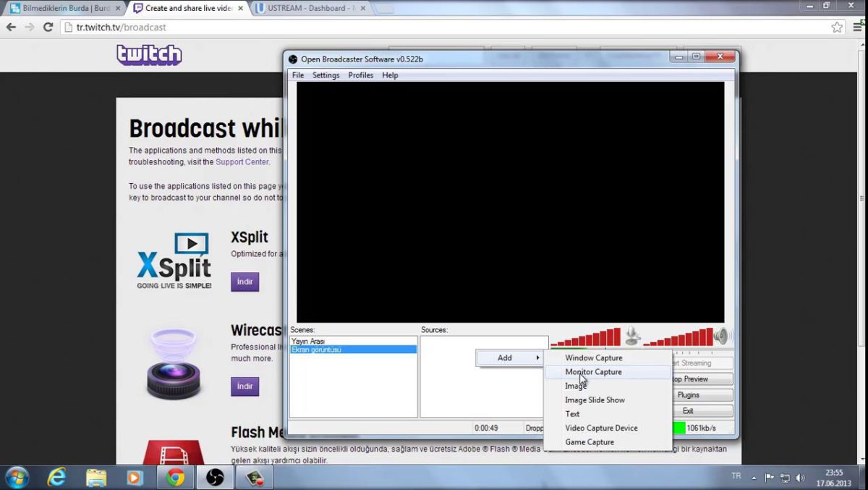Click the Windows Start orb
Viewport: 868px width, 490px height.
pyautogui.click(x=17, y=478)
